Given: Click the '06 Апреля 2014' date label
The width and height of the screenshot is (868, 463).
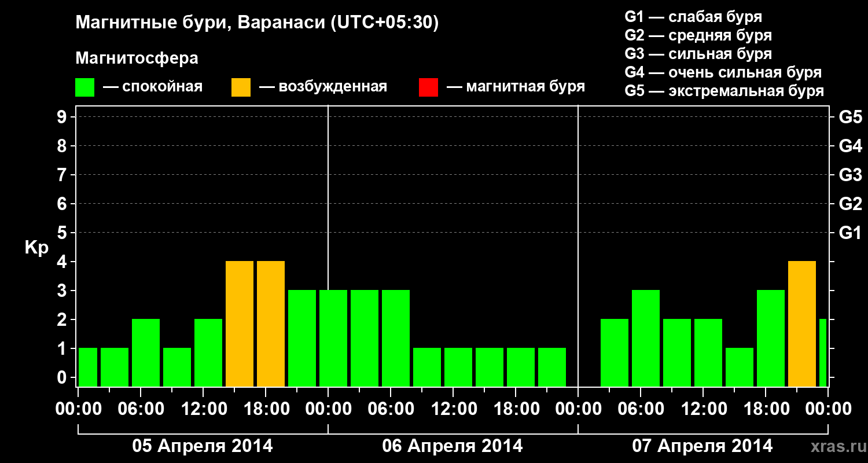Looking at the screenshot, I should tap(453, 446).
